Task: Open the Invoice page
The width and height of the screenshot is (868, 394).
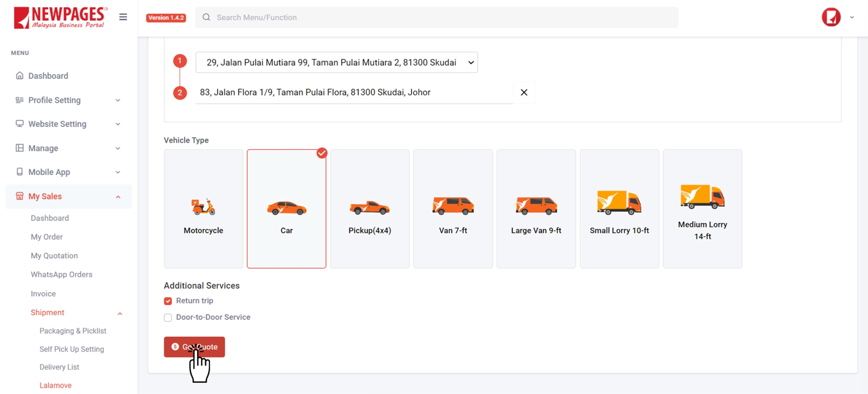Action: pyautogui.click(x=43, y=294)
